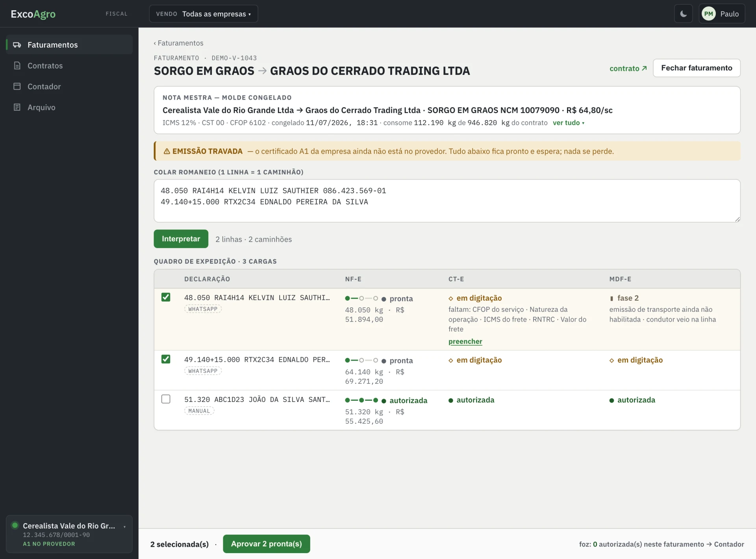The height and width of the screenshot is (559, 756).
Task: Click 51.320 ABC1D23 JOÃO DA SILVA declaration
Action: click(x=257, y=400)
